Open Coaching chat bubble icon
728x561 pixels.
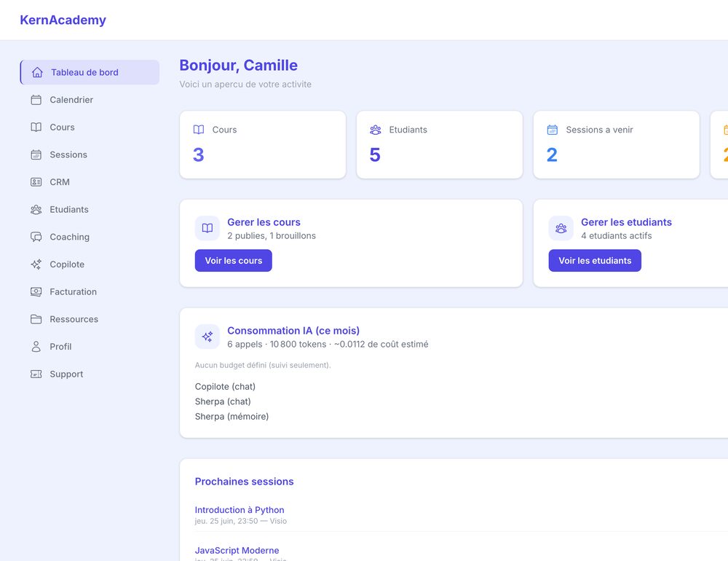[36, 237]
